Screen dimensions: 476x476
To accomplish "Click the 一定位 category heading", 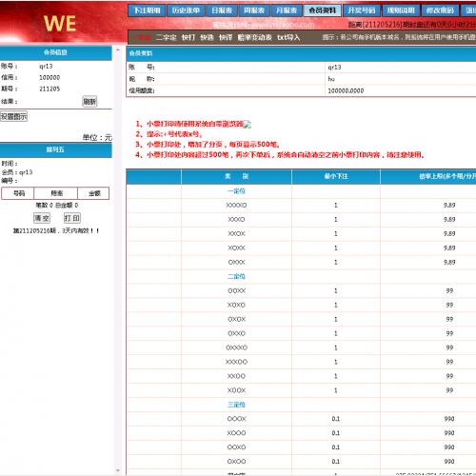I will click(236, 191).
